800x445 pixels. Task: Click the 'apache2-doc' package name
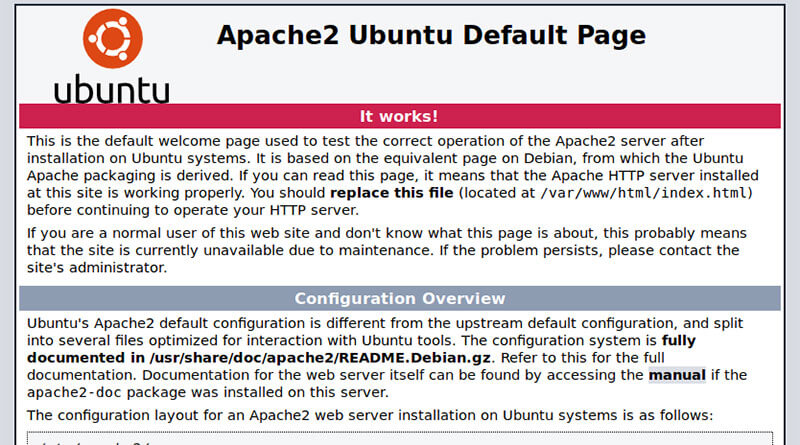(x=74, y=392)
